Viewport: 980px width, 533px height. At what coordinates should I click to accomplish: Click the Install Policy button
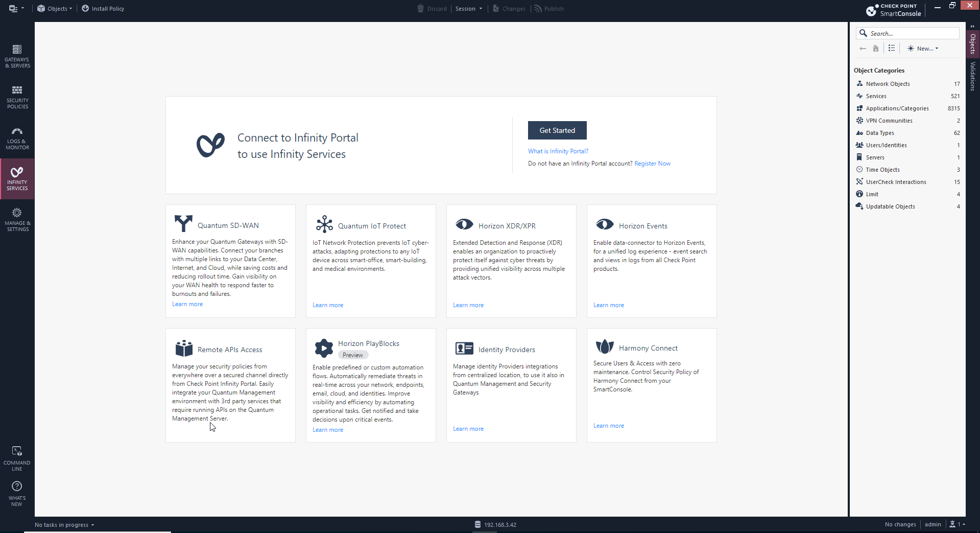click(103, 9)
